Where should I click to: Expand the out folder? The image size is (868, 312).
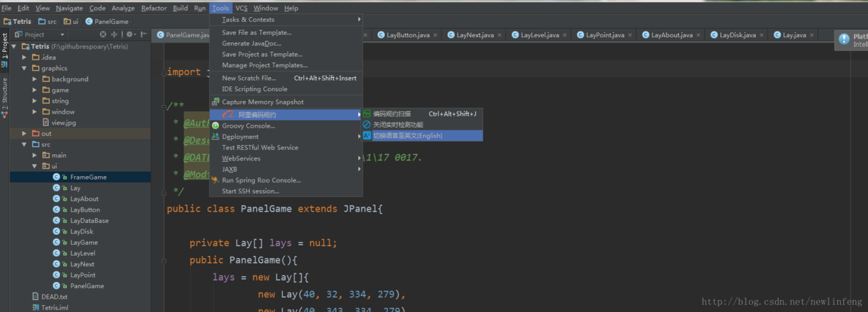[x=24, y=133]
